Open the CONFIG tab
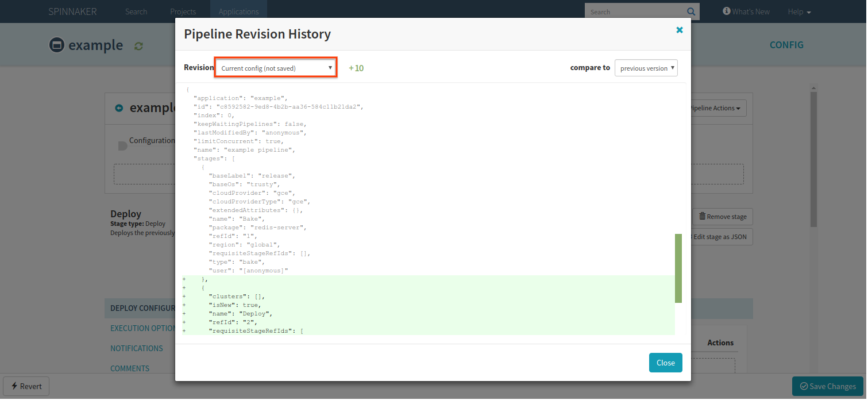Screen dimensions: 868x400 [x=786, y=45]
